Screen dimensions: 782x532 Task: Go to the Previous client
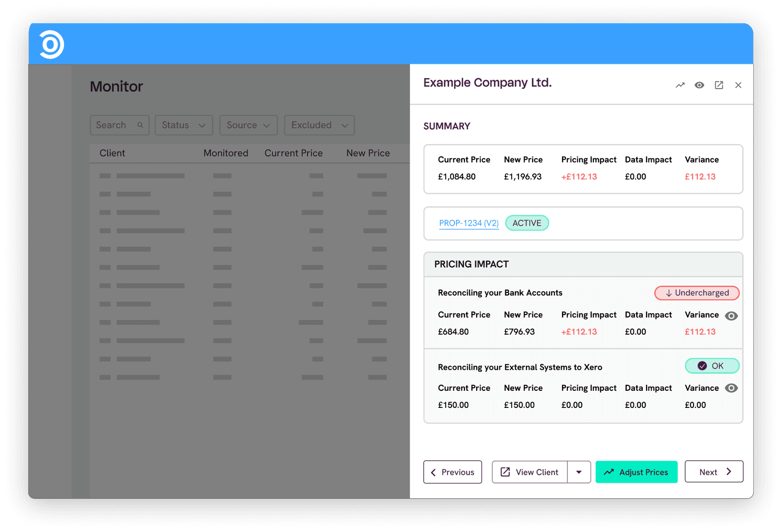click(x=453, y=472)
